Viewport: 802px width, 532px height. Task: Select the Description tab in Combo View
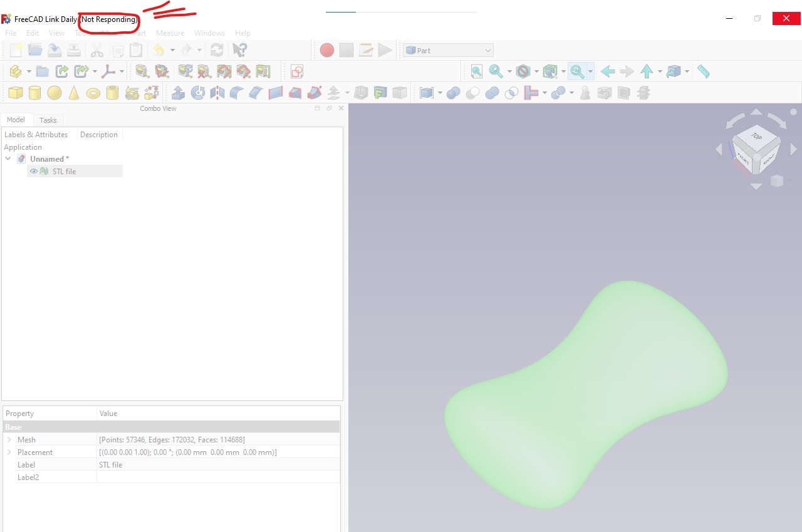coord(98,134)
